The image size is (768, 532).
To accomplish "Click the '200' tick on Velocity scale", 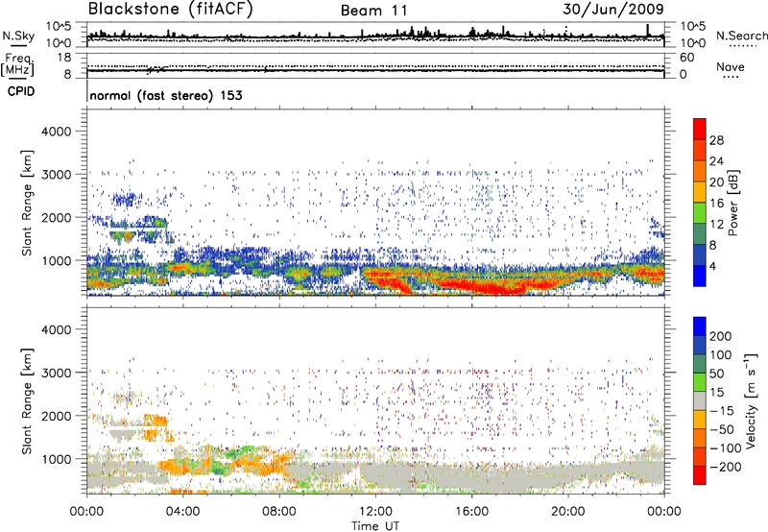I will [721, 336].
